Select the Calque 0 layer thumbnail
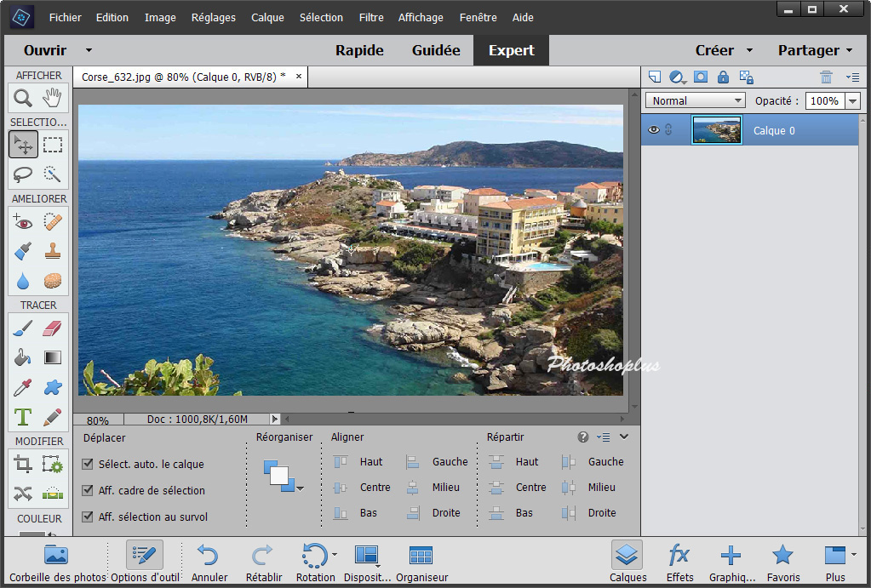 tap(716, 130)
